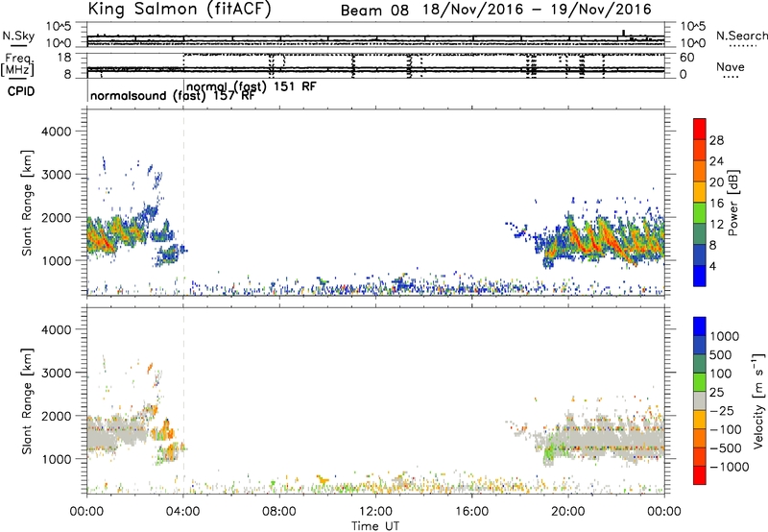Click the normalsound (fast) 157 RF annotation
768x532 pixels.
click(173, 95)
